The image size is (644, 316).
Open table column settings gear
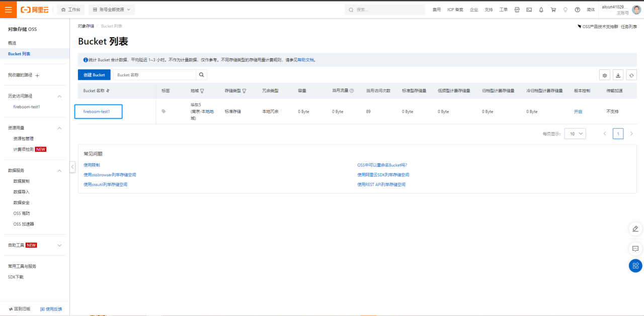tap(605, 75)
